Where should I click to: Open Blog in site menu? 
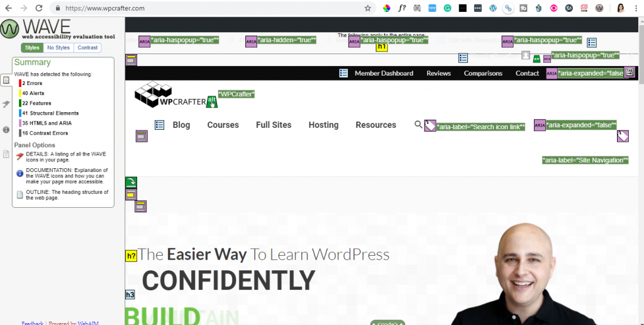[181, 125]
